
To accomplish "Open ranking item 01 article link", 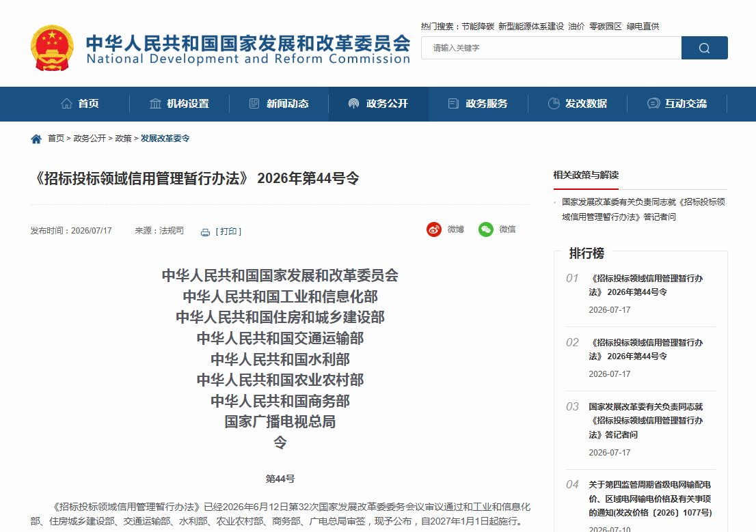I will [645, 285].
